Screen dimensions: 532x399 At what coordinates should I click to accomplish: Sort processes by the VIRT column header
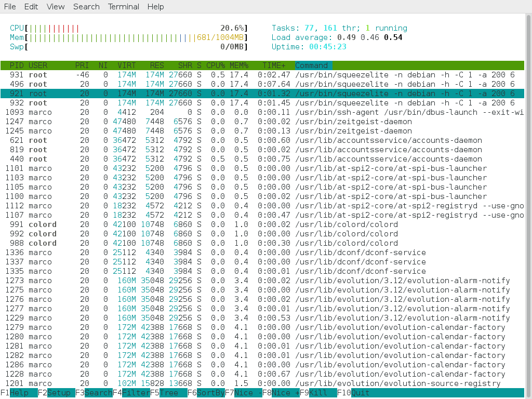pyautogui.click(x=127, y=65)
